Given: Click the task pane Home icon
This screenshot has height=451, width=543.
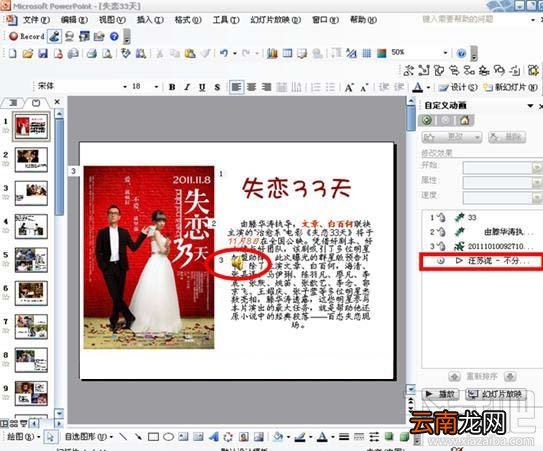Looking at the screenshot, I should [x=464, y=120].
